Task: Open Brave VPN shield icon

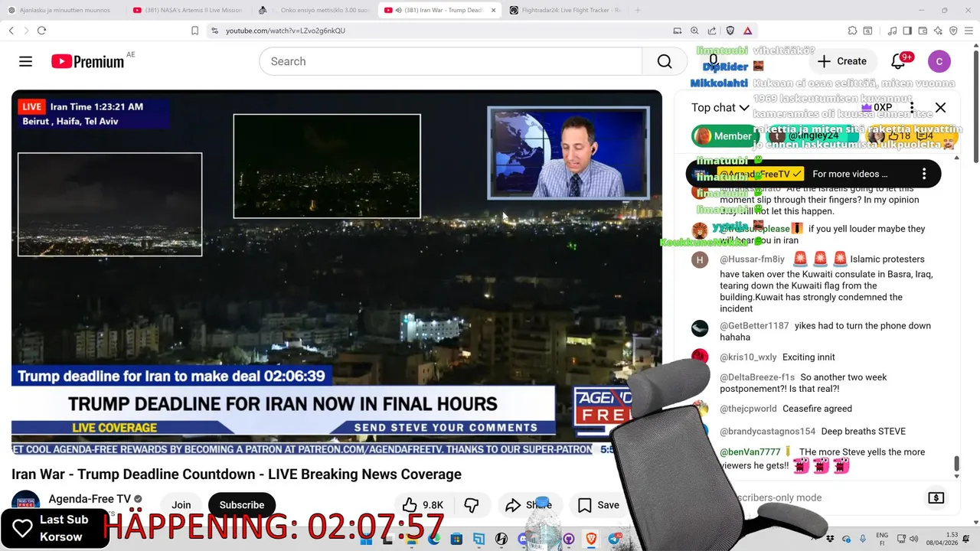Action: coord(953,31)
